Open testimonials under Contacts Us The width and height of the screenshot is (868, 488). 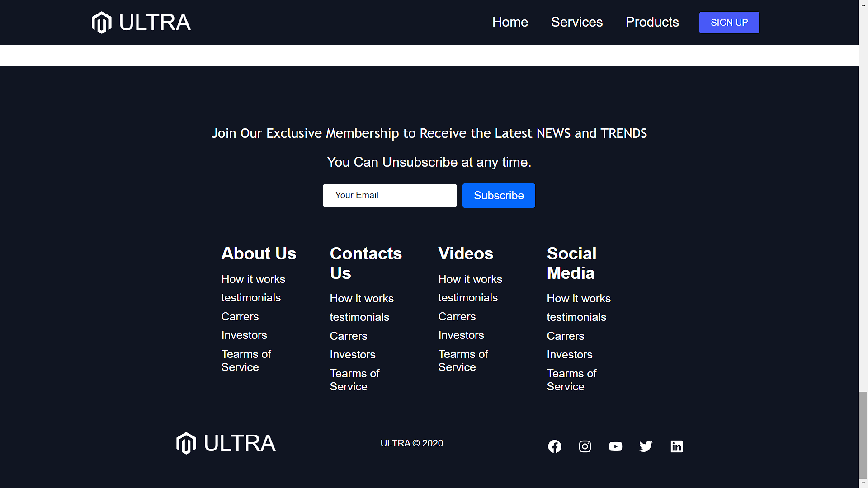click(x=359, y=317)
